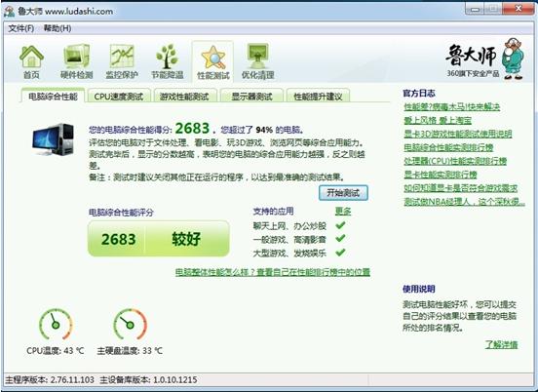
Task: Open the 更多 link beside 支持的应用
Action: click(343, 211)
